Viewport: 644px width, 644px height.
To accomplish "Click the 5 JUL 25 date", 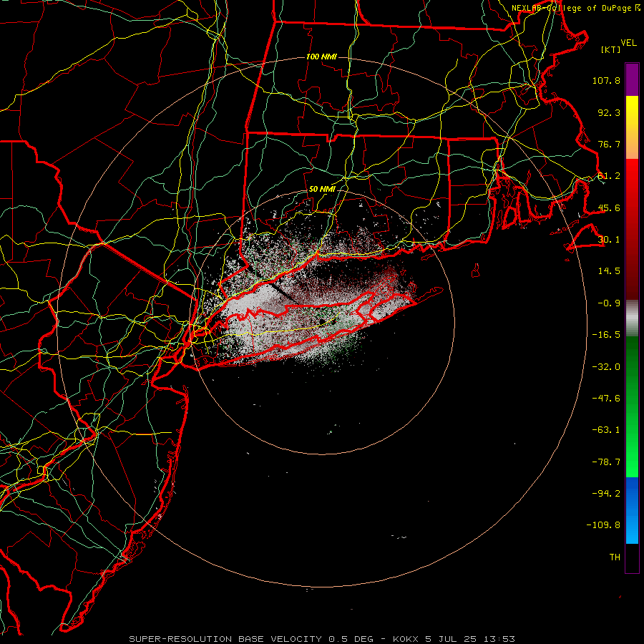I will pyautogui.click(x=451, y=639).
